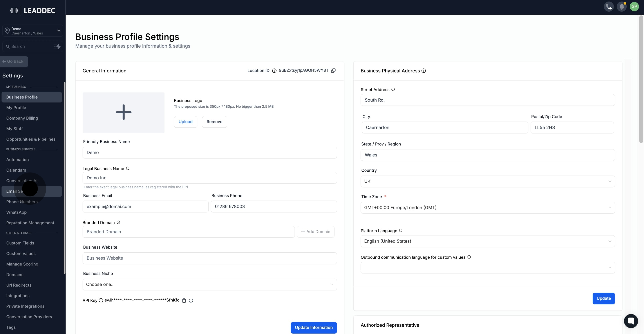Upload a business logo
This screenshot has width=644, height=334.
point(185,122)
